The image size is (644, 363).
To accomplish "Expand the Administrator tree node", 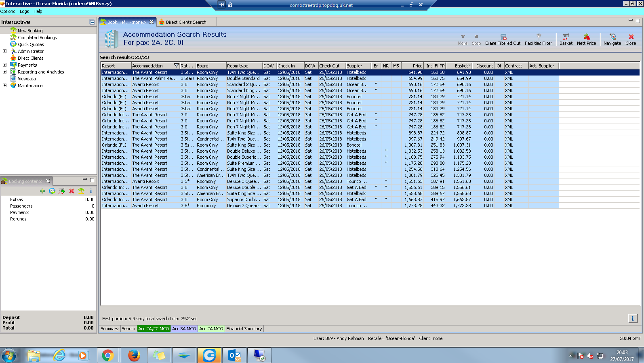I will coord(4,51).
